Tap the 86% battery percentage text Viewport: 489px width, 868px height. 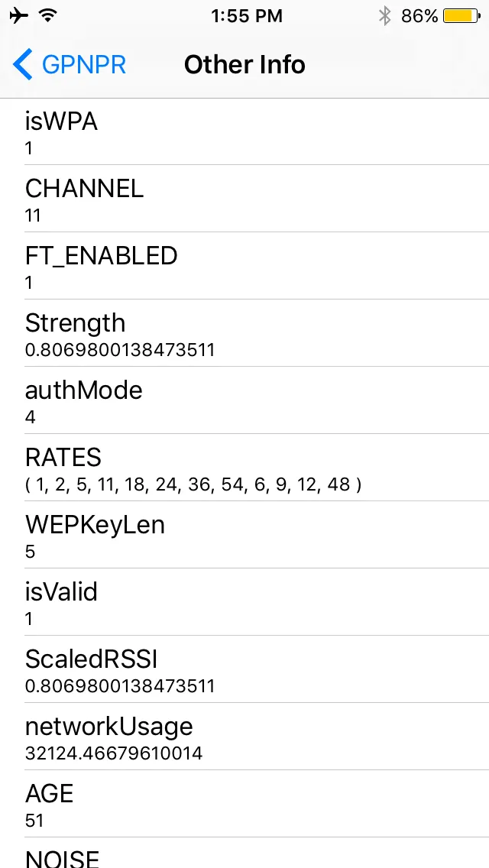coord(419,16)
